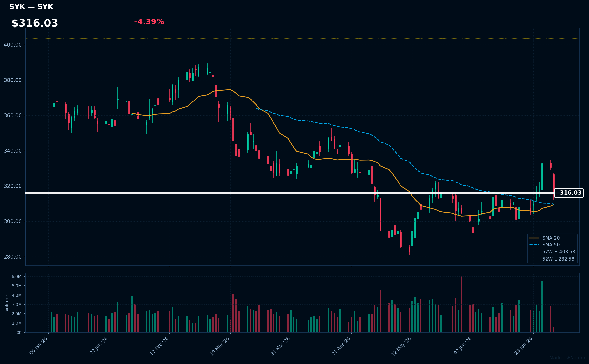Click the 6.0M volume axis label

click(x=17, y=277)
